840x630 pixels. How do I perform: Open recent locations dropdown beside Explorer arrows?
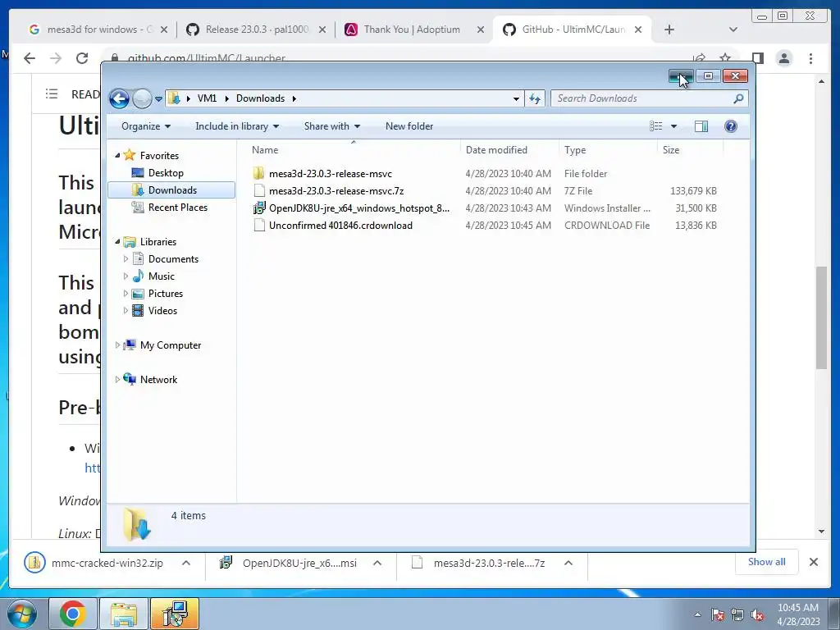pyautogui.click(x=158, y=99)
